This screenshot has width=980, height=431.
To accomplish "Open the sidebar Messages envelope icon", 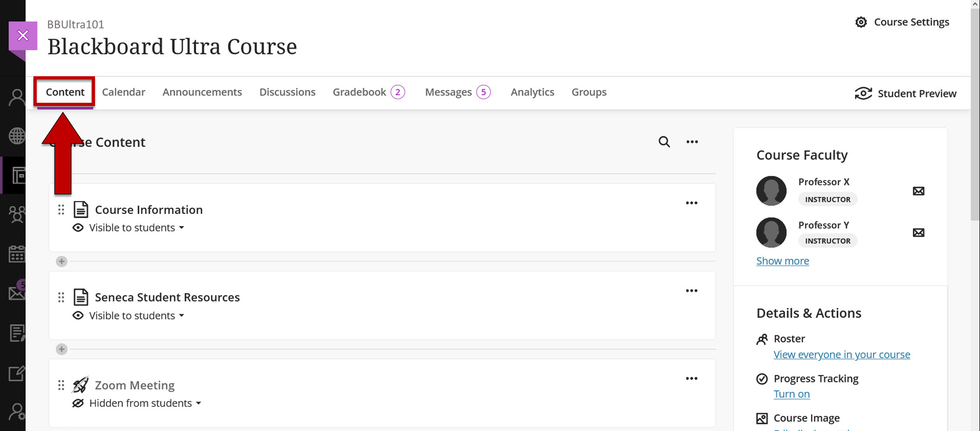I will [x=17, y=293].
